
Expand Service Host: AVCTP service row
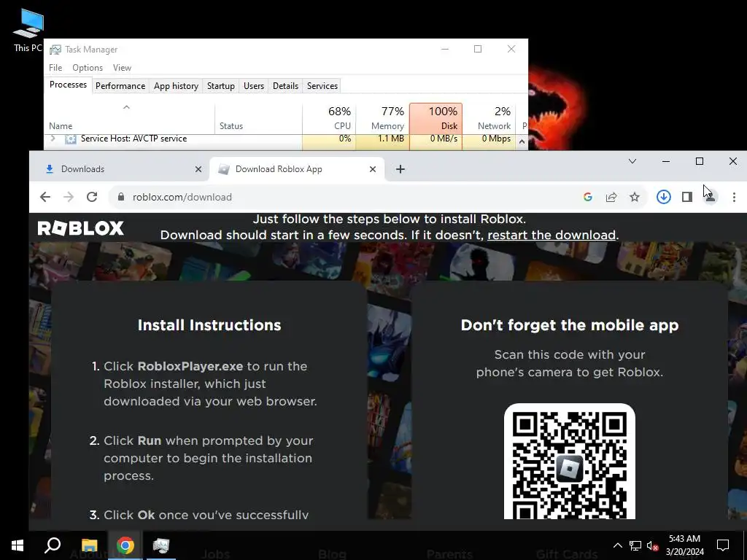point(53,139)
